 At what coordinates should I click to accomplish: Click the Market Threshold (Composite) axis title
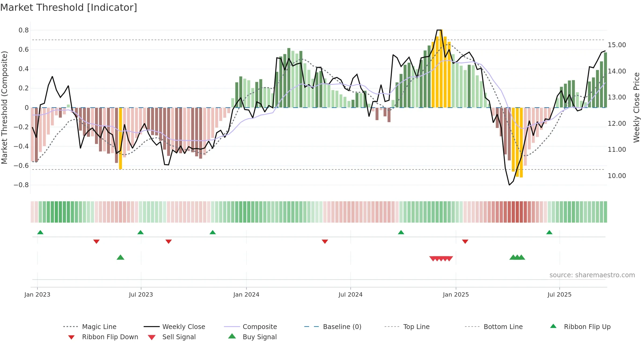[4, 108]
